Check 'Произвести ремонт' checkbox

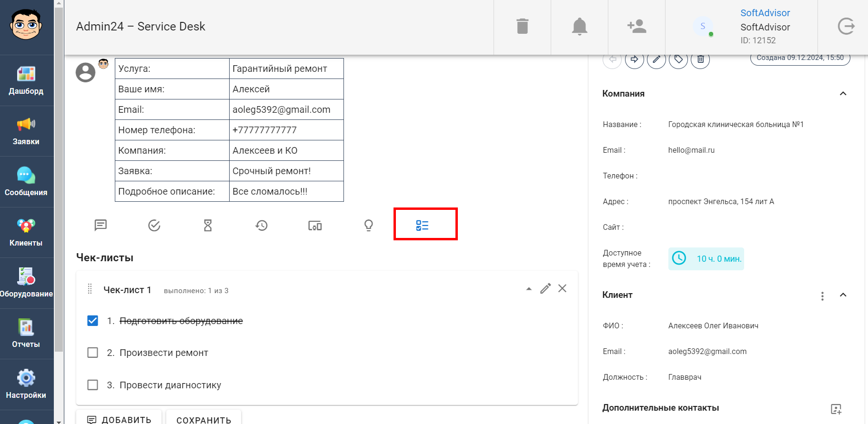click(93, 353)
